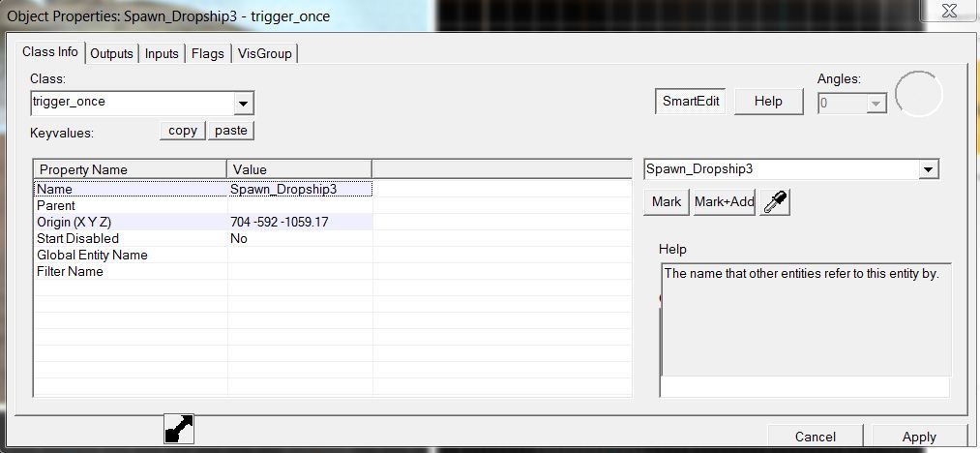Open the VisGroup tab
980x453 pixels.
264,54
